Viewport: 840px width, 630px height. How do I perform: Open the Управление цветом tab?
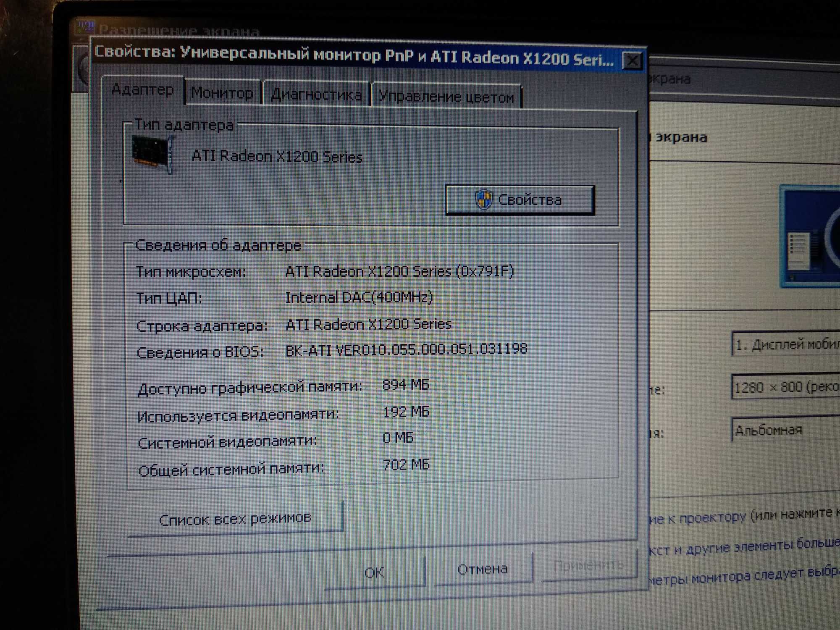(446, 97)
